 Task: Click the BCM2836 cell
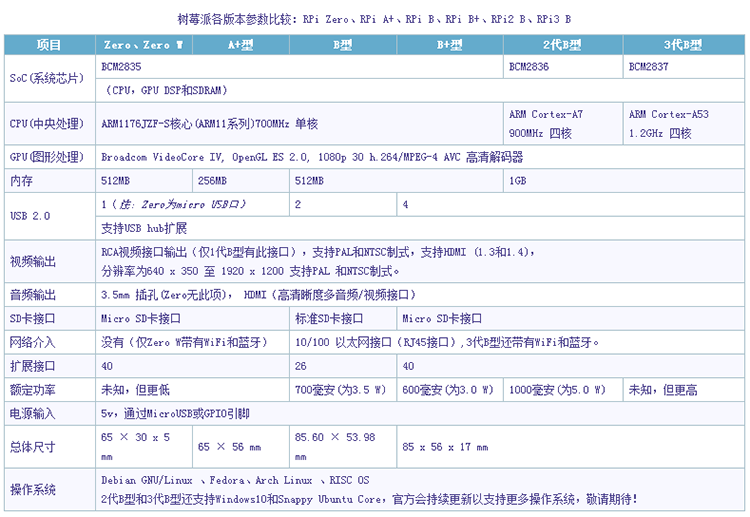pos(563,66)
